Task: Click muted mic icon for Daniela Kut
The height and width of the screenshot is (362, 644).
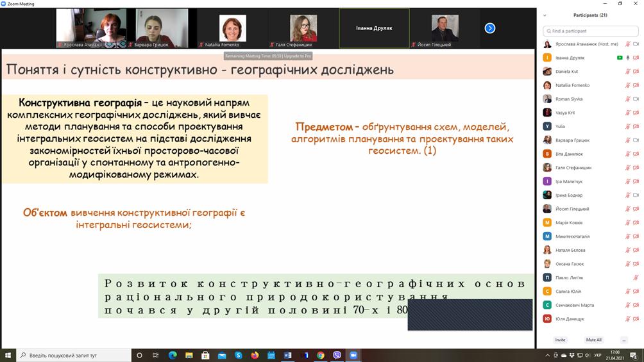Action: (627, 72)
